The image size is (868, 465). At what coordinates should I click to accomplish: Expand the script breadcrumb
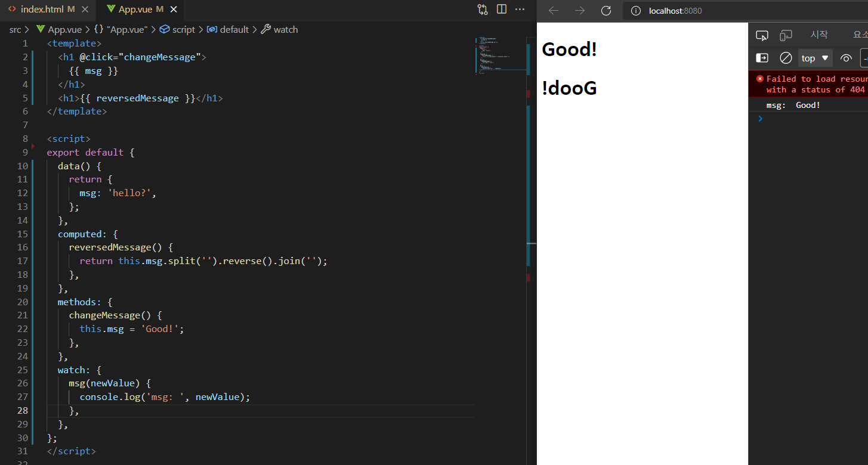point(177,29)
